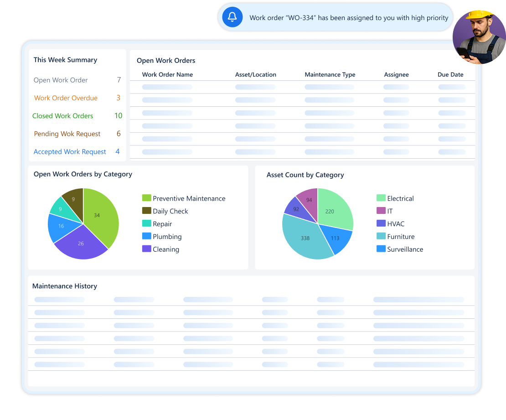Click the Maintenance History heading
This screenshot has width=506, height=420.
(x=65, y=286)
